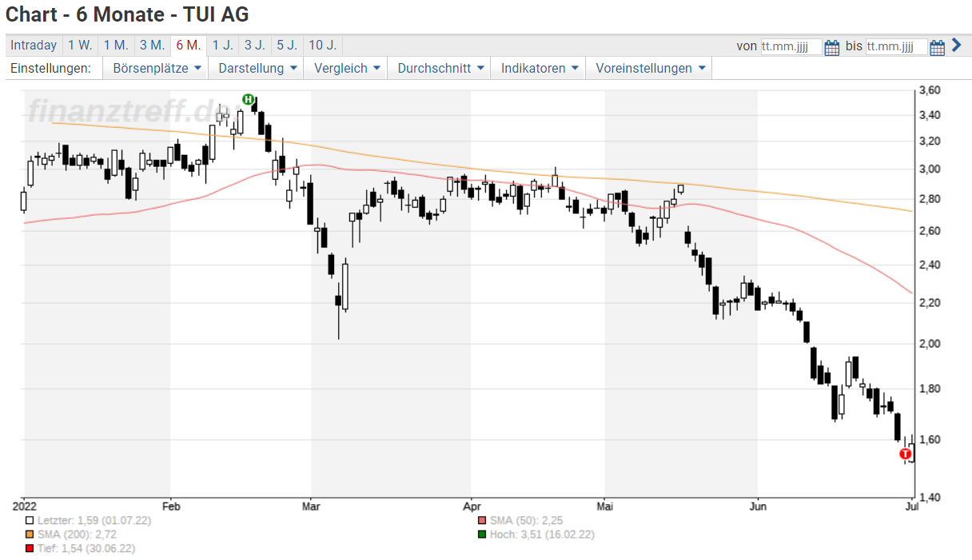972x560 pixels.
Task: Open the Börsenplätze dropdown
Action: pyautogui.click(x=156, y=69)
